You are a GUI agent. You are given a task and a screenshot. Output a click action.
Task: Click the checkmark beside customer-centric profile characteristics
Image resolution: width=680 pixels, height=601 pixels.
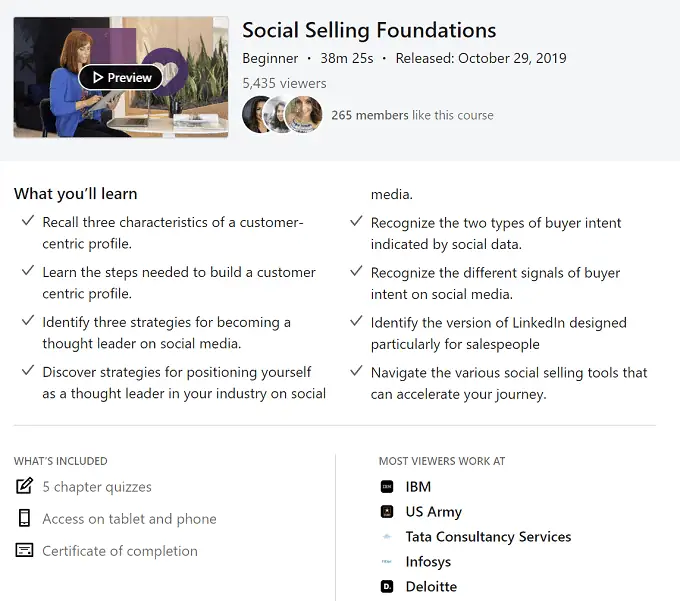coord(27,221)
